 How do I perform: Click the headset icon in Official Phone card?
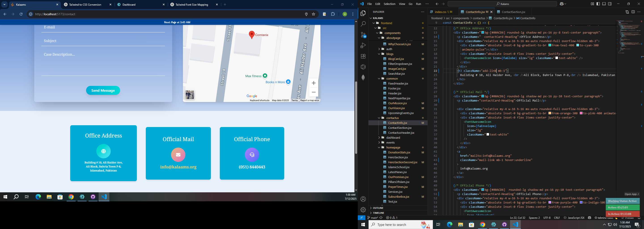pos(252,155)
